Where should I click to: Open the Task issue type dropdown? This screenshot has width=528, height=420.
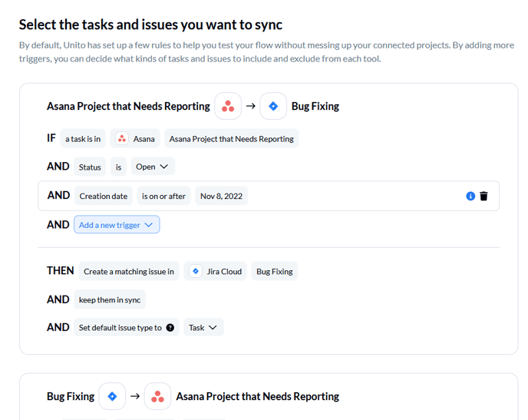tap(203, 327)
